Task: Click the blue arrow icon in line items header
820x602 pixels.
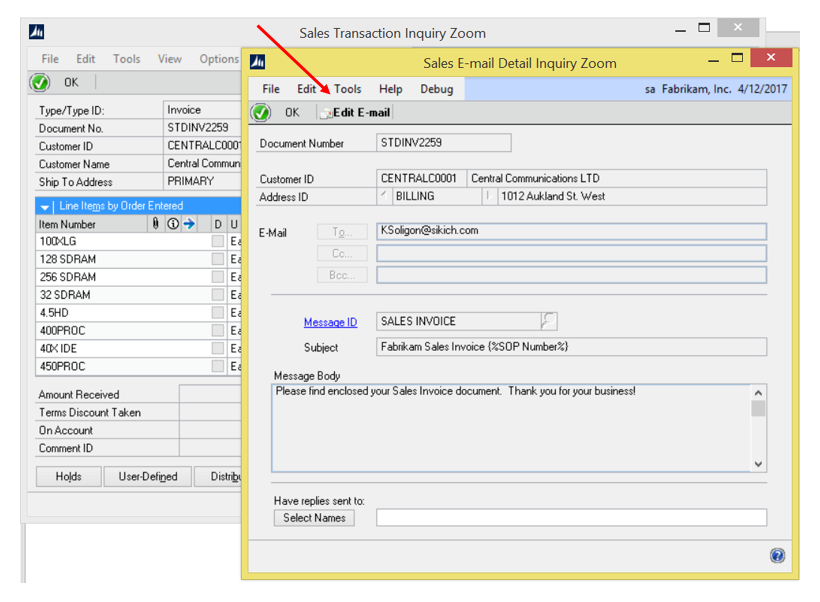Action: pyautogui.click(x=188, y=224)
